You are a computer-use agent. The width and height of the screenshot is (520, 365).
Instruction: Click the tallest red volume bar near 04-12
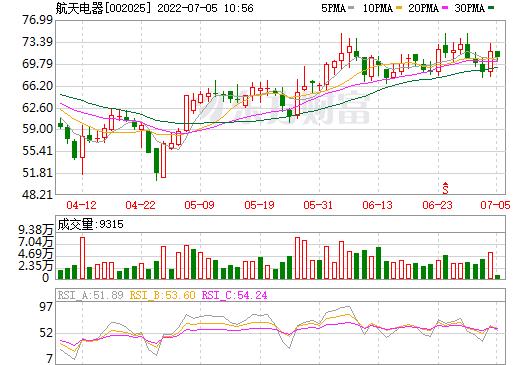82,258
